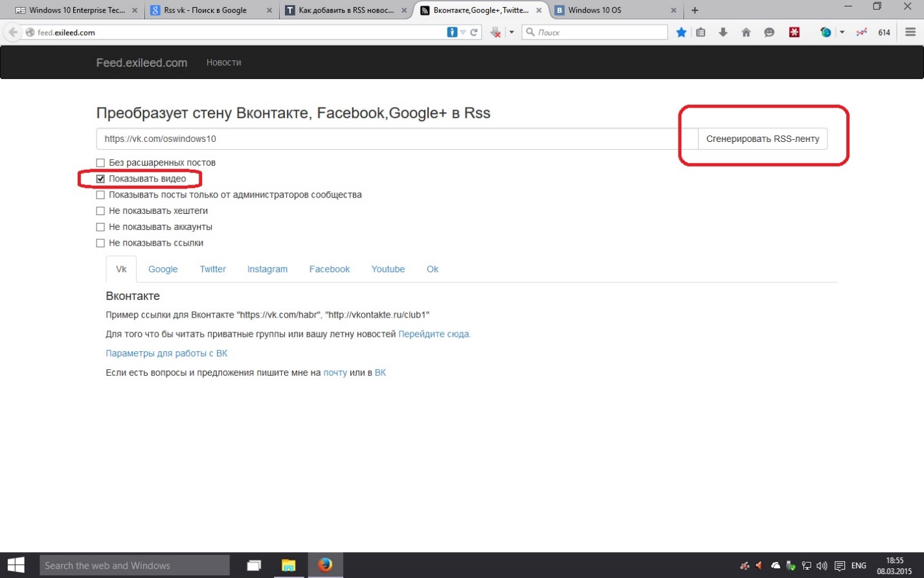Switch to Windows 10 Enterprise Tec... tab
This screenshot has height=578, width=924.
[76, 10]
